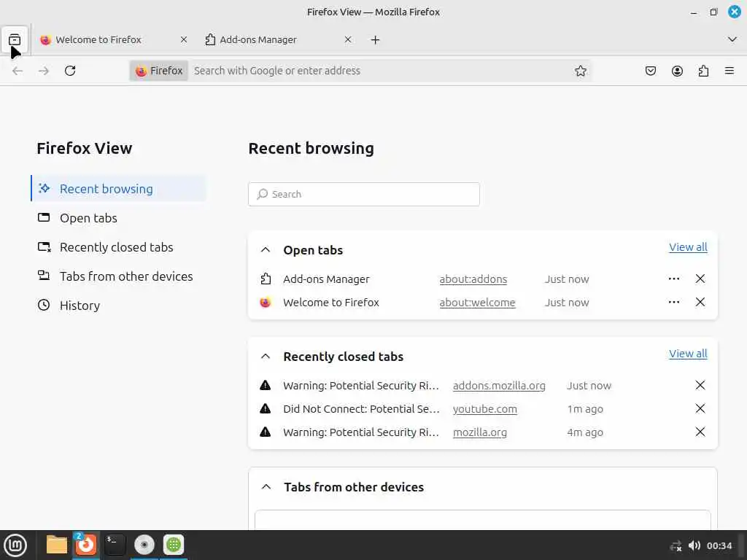Collapse the Recently closed tabs section

[x=266, y=357]
